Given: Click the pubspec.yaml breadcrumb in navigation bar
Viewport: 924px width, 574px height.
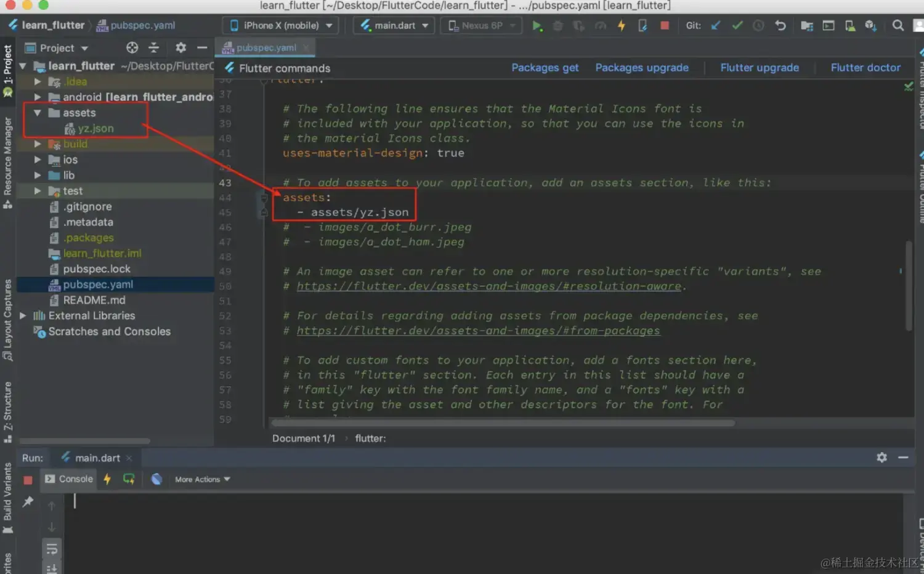Looking at the screenshot, I should pos(136,25).
